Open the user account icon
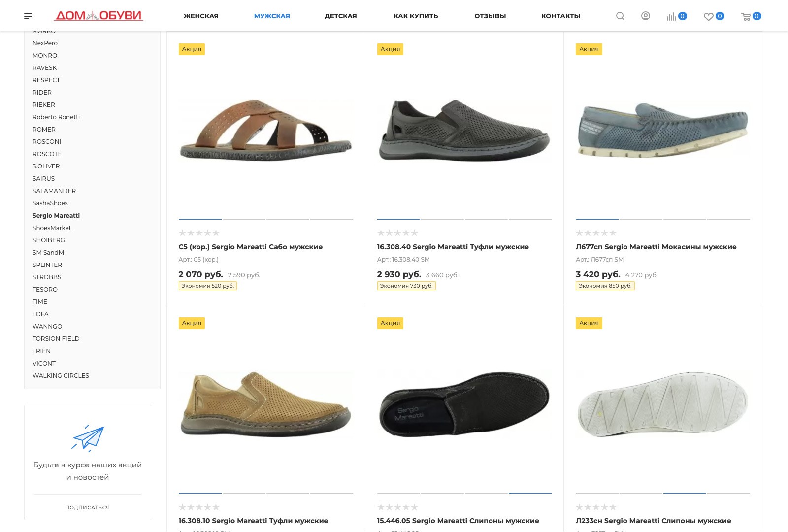The width and height of the screenshot is (788, 532). (x=645, y=16)
